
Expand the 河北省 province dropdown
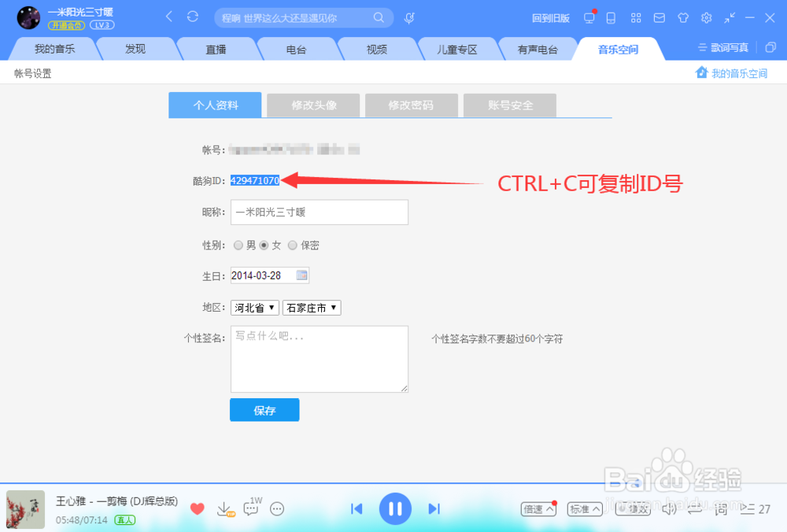(x=255, y=308)
